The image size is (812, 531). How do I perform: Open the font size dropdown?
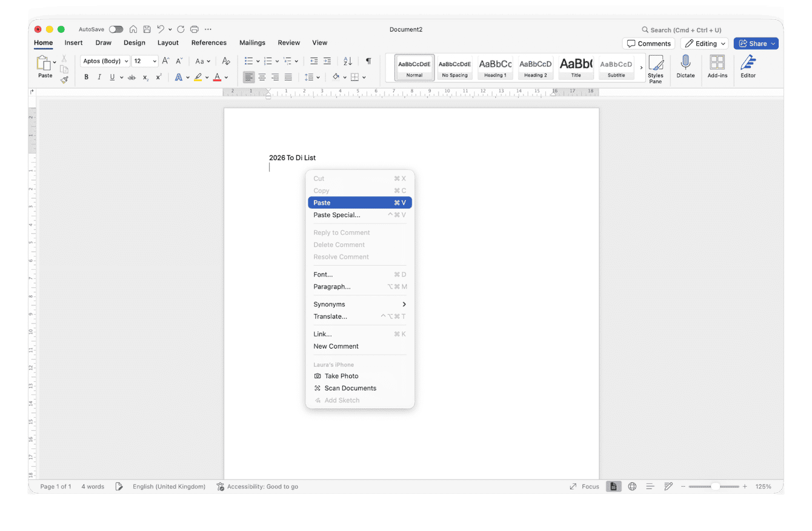pyautogui.click(x=153, y=61)
